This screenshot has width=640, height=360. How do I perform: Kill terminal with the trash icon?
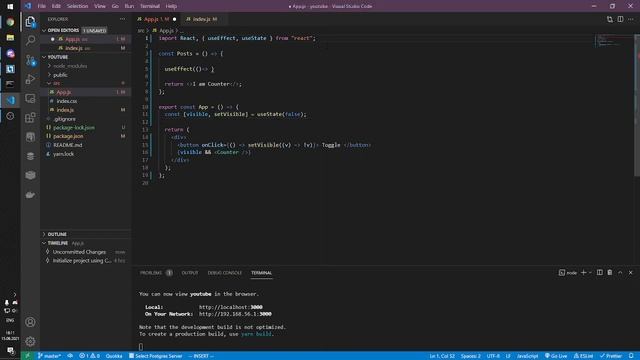(610, 273)
